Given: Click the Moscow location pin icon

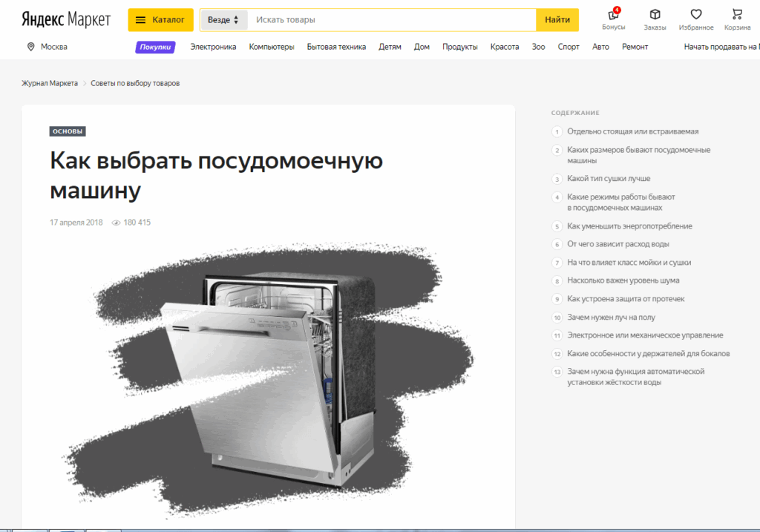Looking at the screenshot, I should click(30, 47).
